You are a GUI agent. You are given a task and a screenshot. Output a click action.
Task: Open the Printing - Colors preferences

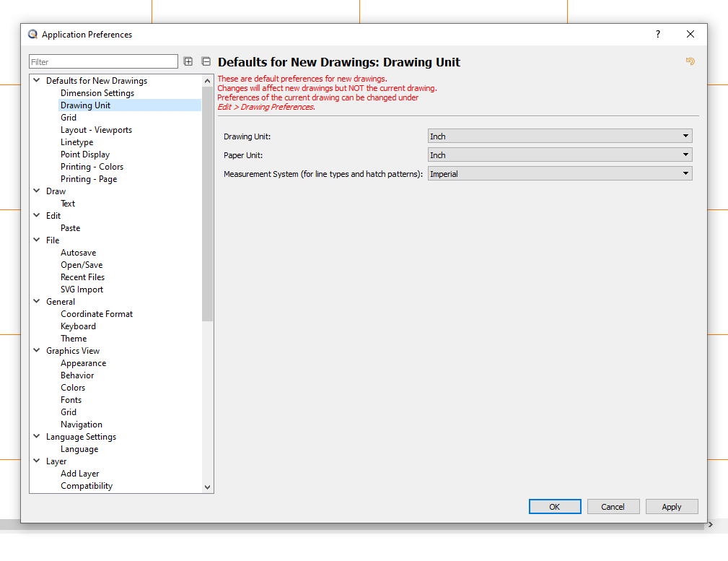(92, 167)
